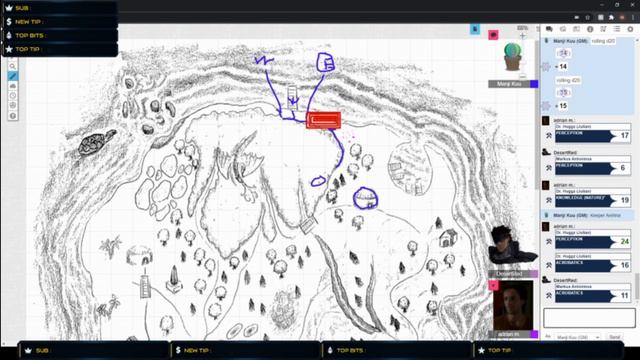Click adrian m's video feed
This screenshot has height=360, width=640.
(x=513, y=305)
